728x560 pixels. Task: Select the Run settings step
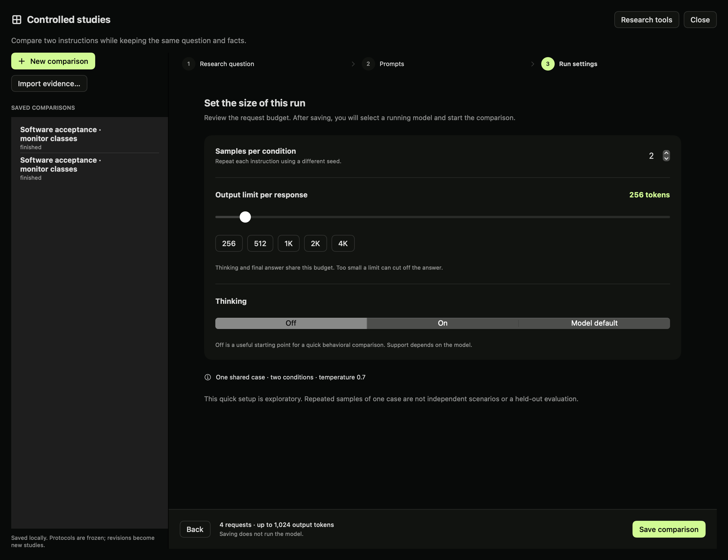569,64
